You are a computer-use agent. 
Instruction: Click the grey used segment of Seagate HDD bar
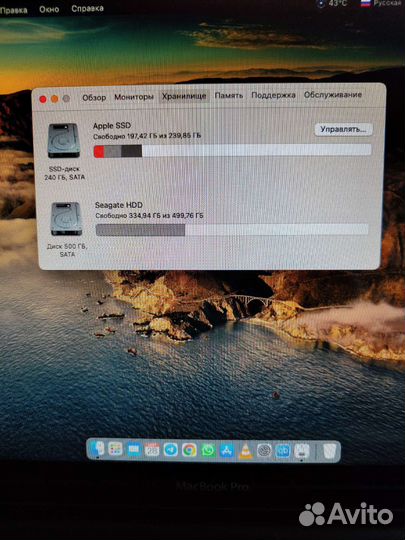click(x=140, y=230)
